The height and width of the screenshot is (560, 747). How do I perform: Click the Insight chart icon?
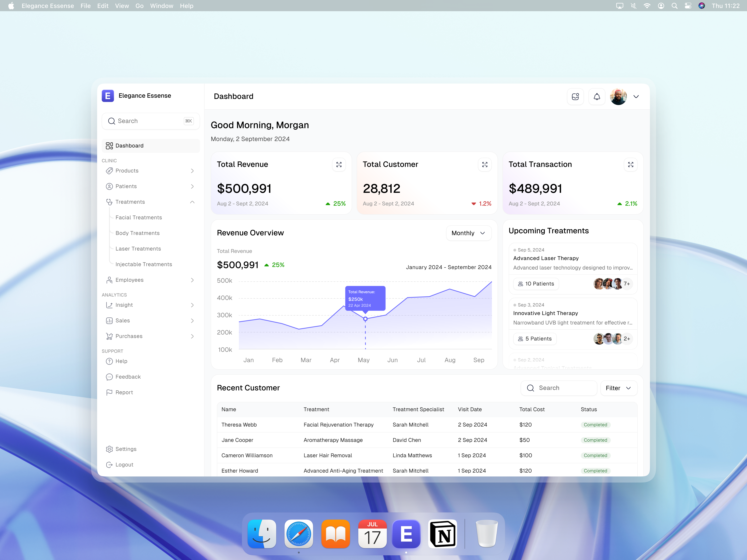coord(109,305)
